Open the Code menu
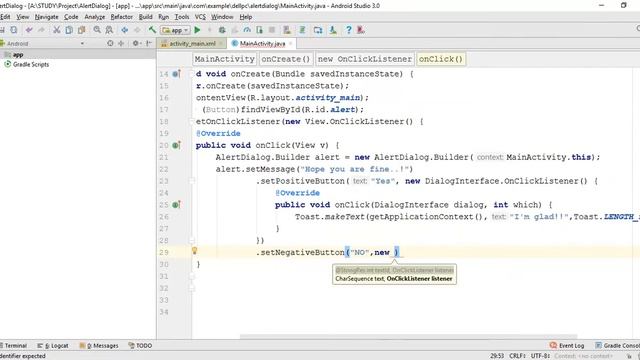 71,17
